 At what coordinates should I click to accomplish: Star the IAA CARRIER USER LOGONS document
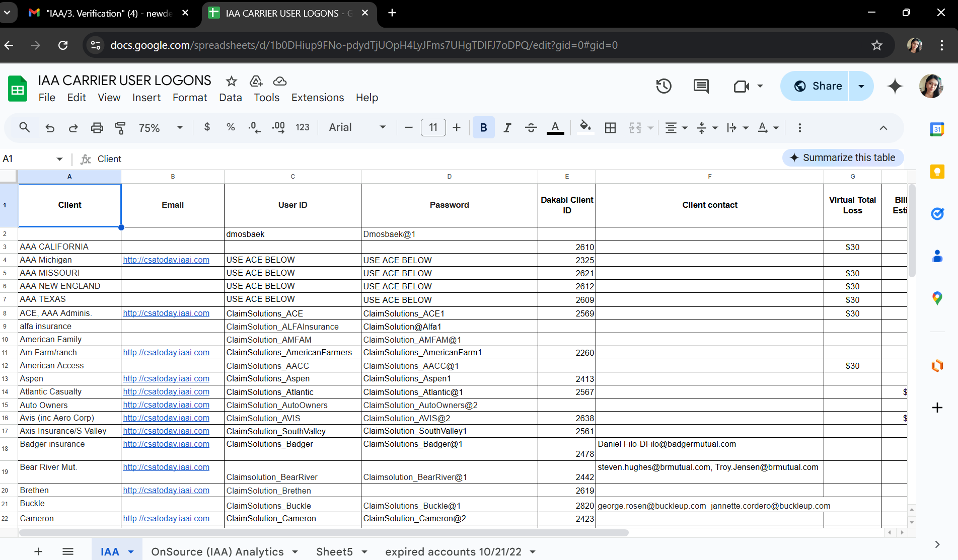[x=232, y=81]
